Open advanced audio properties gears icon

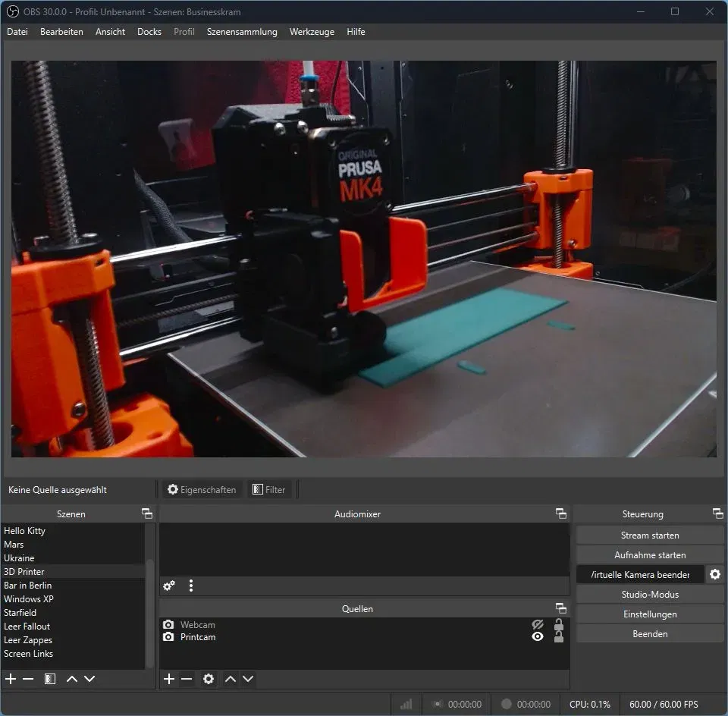(x=169, y=586)
